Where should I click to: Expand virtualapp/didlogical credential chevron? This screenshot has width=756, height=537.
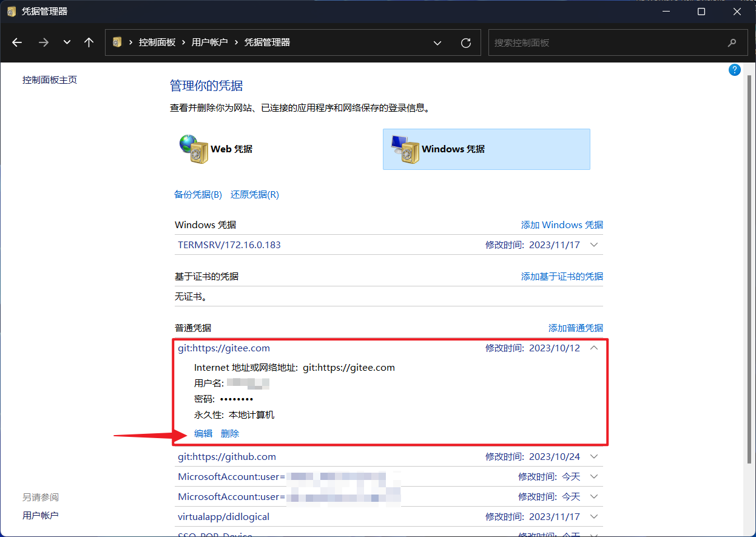(x=594, y=517)
